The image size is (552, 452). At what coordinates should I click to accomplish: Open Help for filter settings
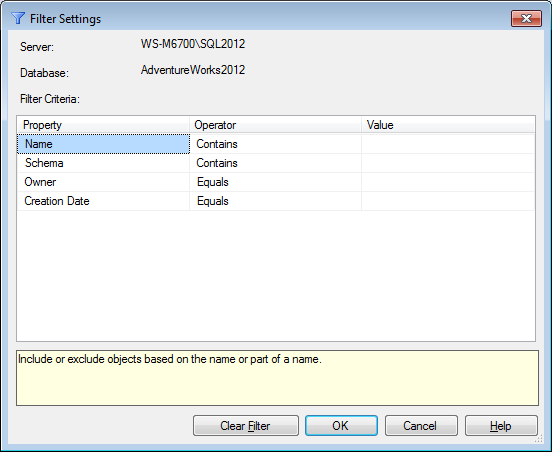[501, 426]
